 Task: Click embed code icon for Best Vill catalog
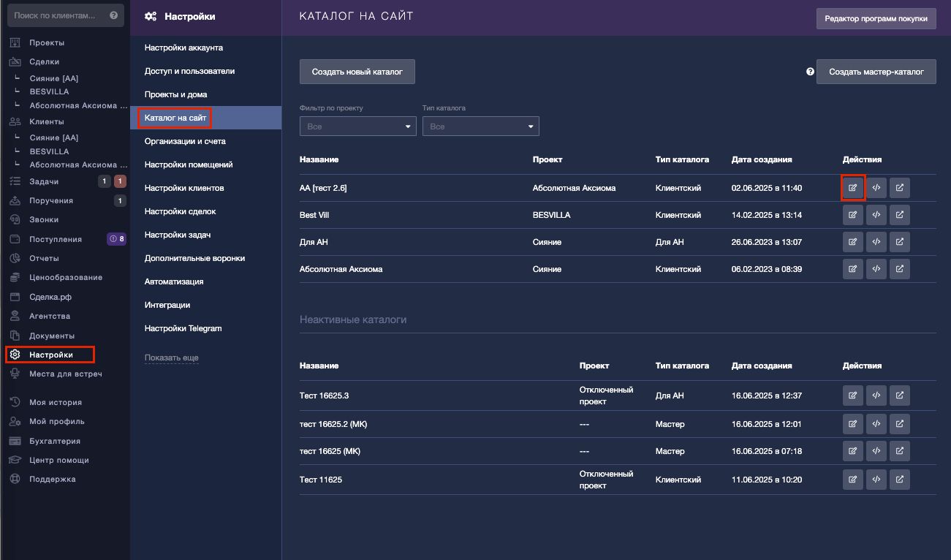coord(876,216)
